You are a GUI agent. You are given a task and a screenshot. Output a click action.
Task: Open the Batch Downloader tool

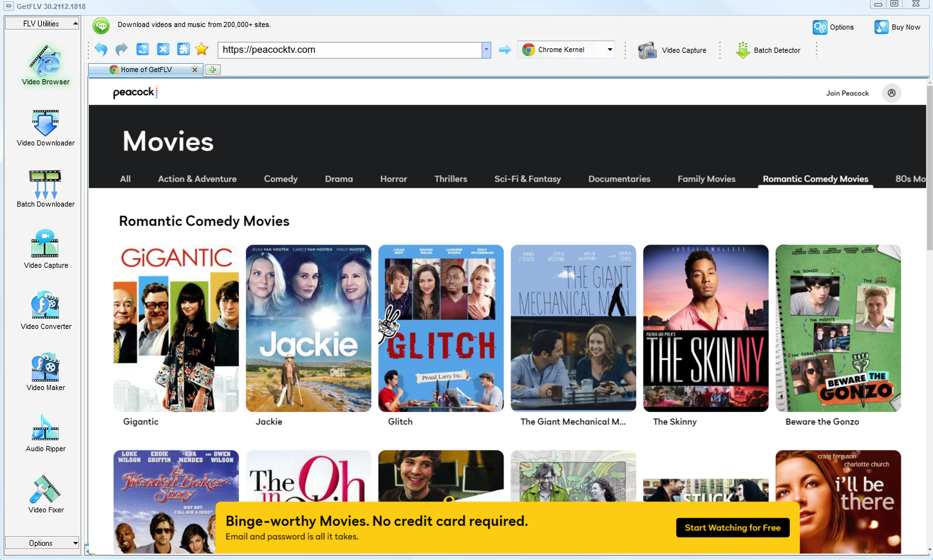point(45,188)
